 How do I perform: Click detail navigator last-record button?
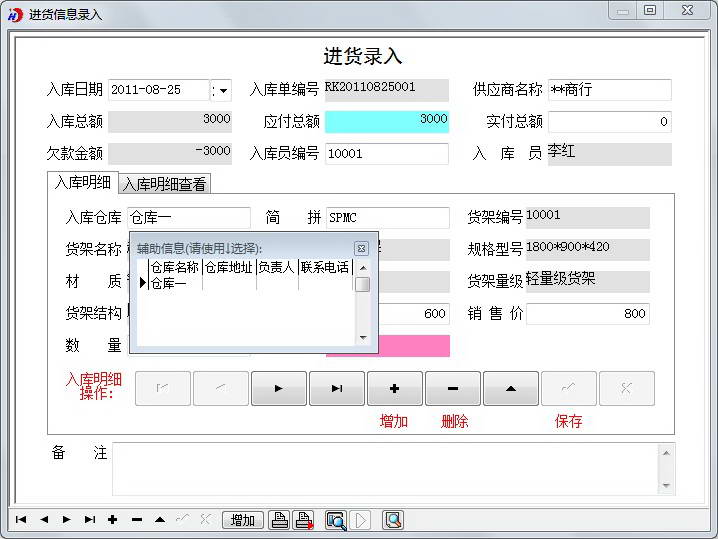pos(337,388)
